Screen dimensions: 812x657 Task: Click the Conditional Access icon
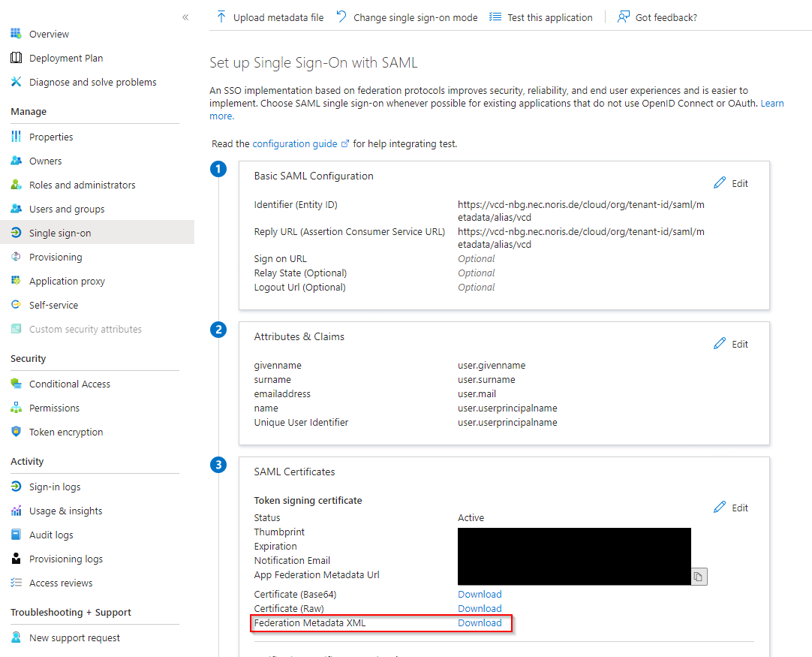[x=16, y=384]
